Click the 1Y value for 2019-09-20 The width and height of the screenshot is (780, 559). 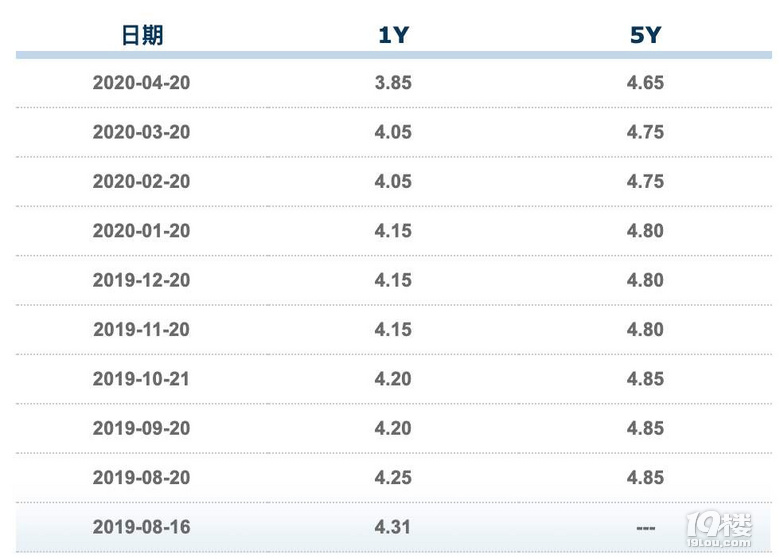393,428
